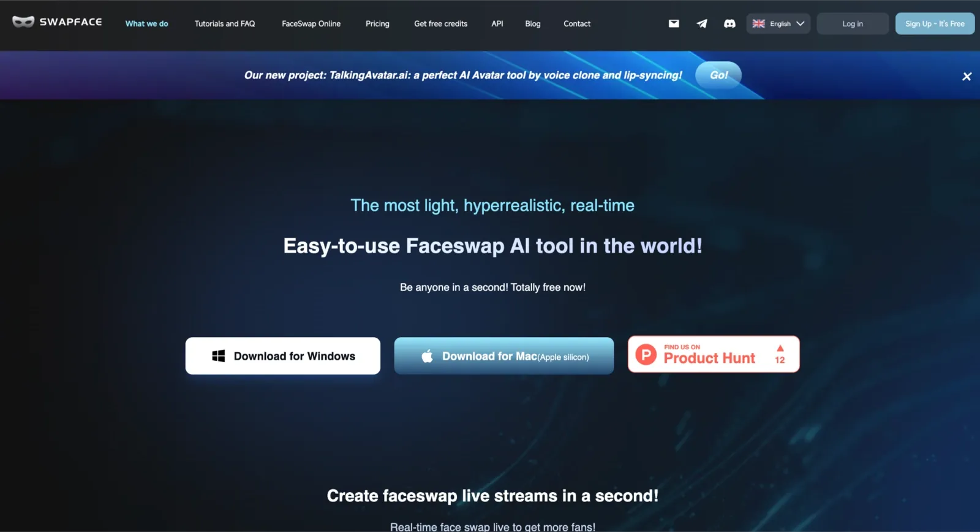
Task: Click the Apple logo on Mac button
Action: pos(427,356)
